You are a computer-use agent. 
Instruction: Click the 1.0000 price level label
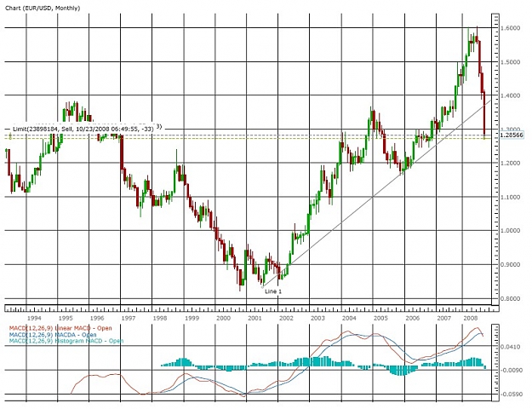coord(511,231)
